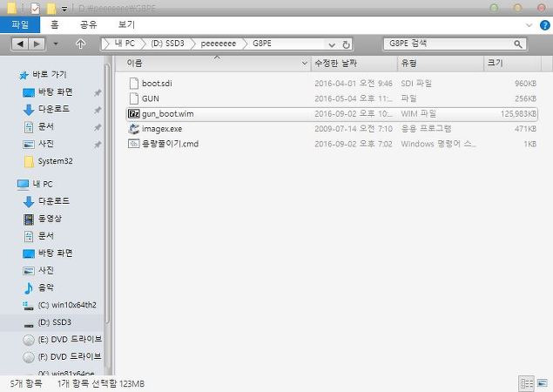Switch to details view in status bar

click(x=527, y=383)
